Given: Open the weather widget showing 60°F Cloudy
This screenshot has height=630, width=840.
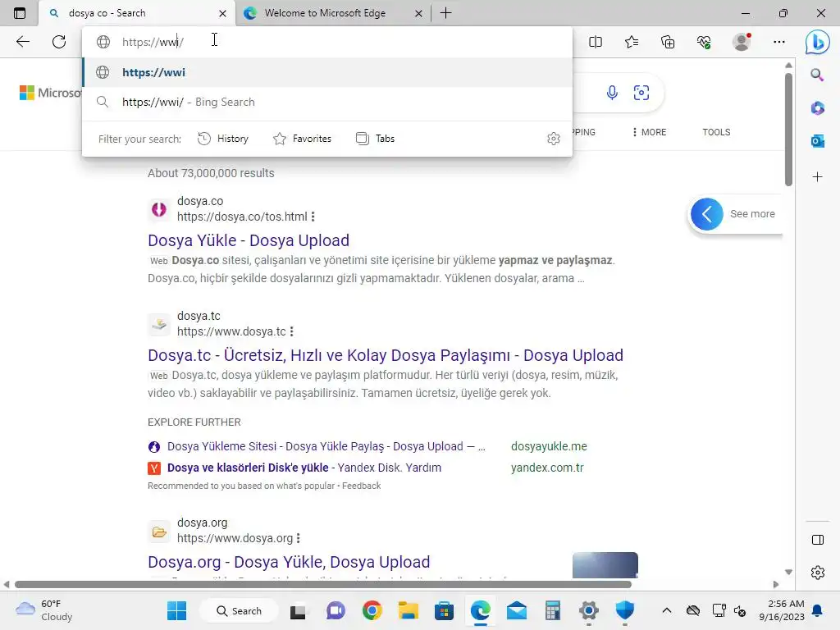Looking at the screenshot, I should point(44,610).
